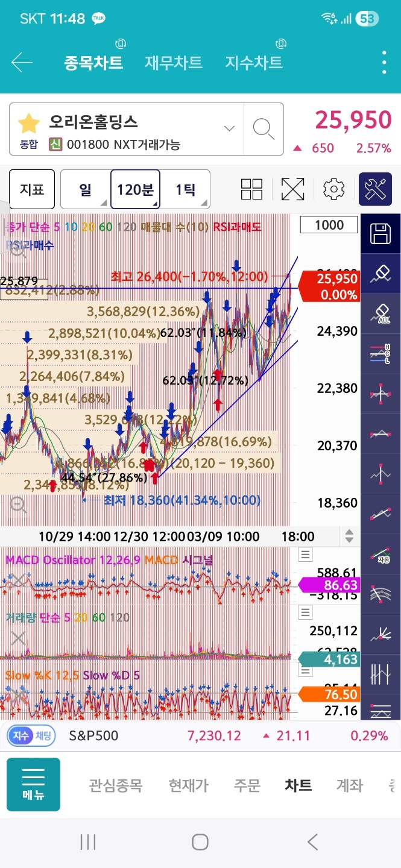Tap the 최고 26,400 high label
401x868 pixels.
[189, 276]
